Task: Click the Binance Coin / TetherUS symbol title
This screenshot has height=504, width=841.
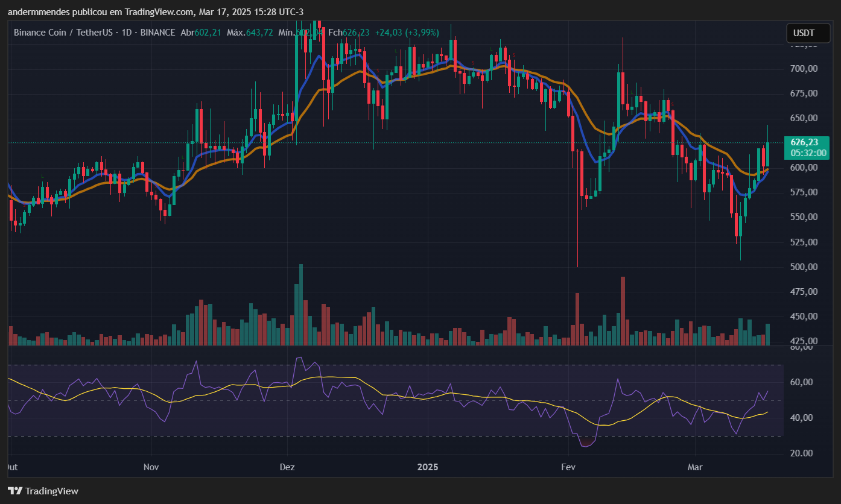Action: click(x=63, y=32)
